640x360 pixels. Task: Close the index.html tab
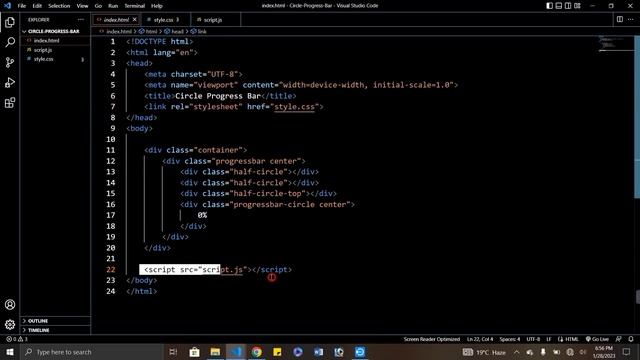[x=134, y=19]
